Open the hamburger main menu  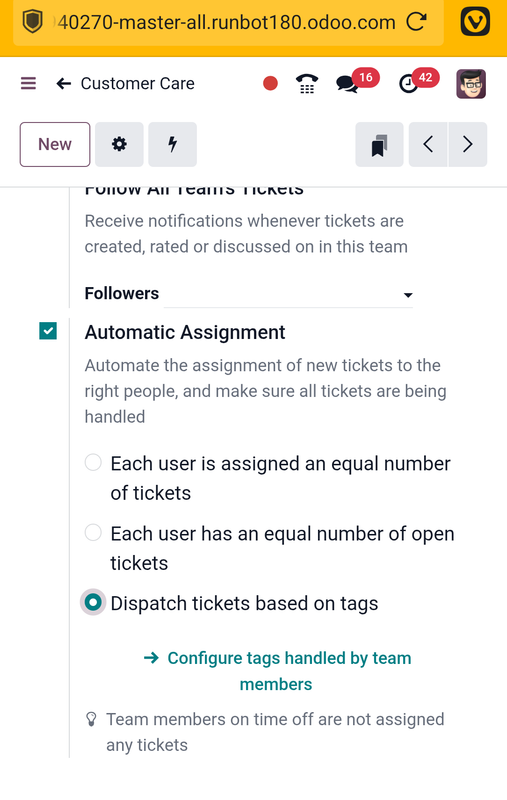(x=28, y=83)
